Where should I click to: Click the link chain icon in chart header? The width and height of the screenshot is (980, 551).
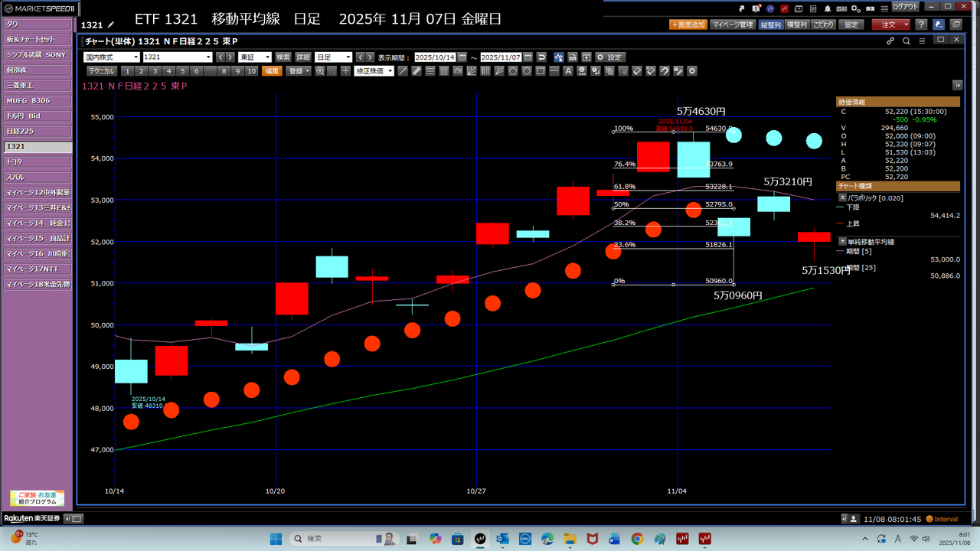click(x=890, y=41)
